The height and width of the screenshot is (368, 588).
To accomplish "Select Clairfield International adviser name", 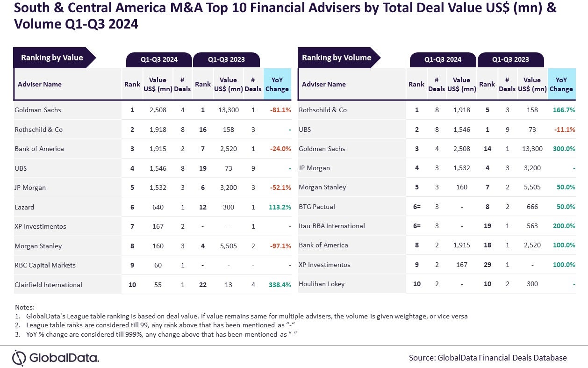I will [x=48, y=285].
